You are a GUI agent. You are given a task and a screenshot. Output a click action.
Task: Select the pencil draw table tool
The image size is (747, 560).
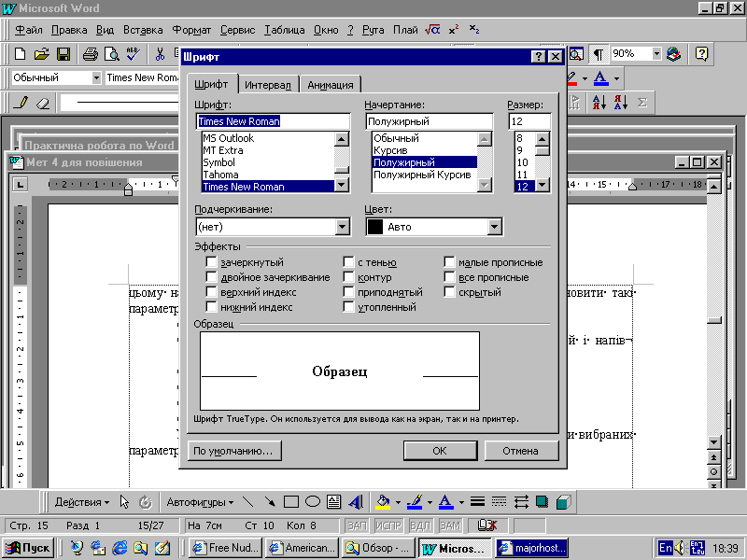click(x=21, y=103)
